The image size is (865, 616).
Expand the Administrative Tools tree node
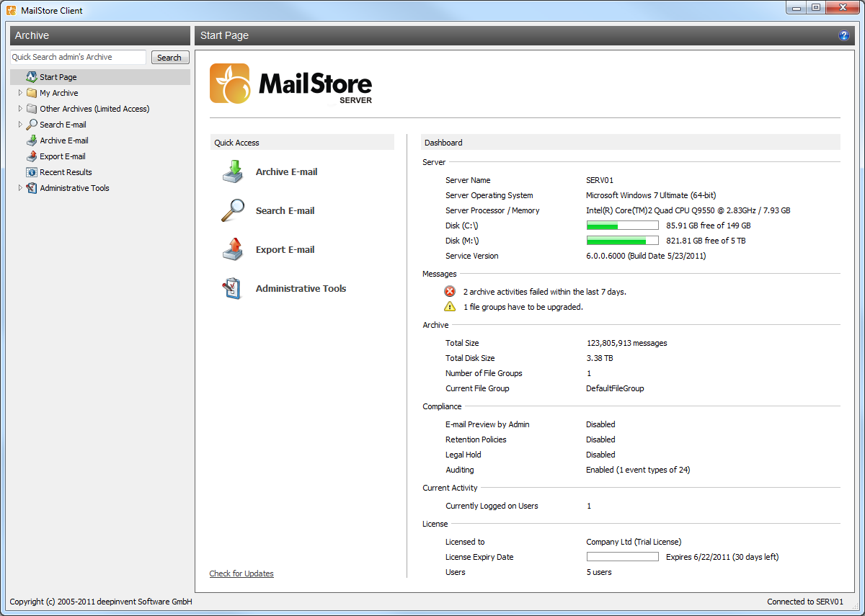tap(20, 188)
